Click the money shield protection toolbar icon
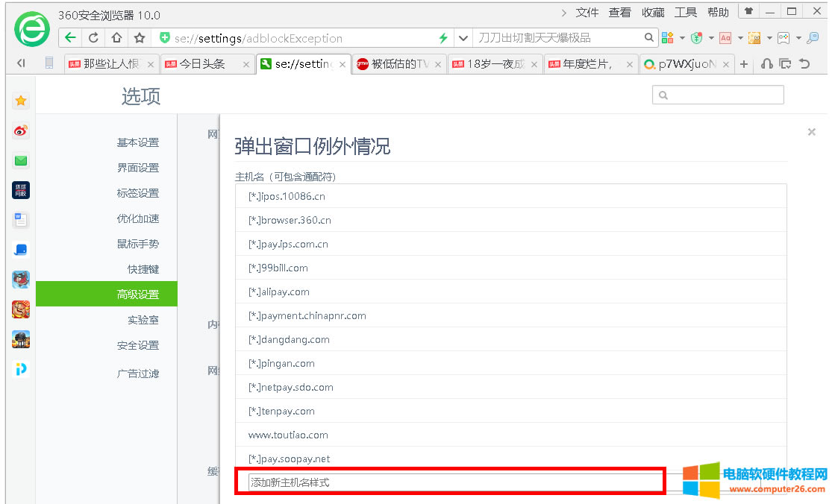The width and height of the screenshot is (835, 504). [696, 37]
